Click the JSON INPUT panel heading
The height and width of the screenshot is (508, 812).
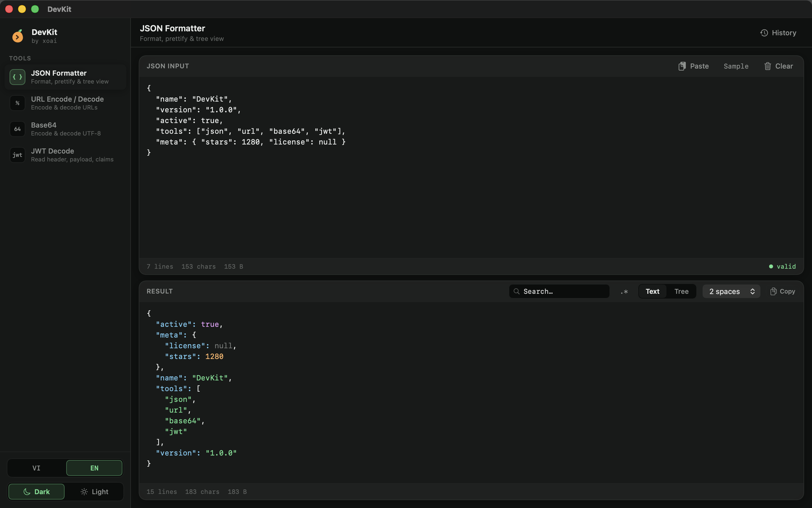pyautogui.click(x=168, y=66)
